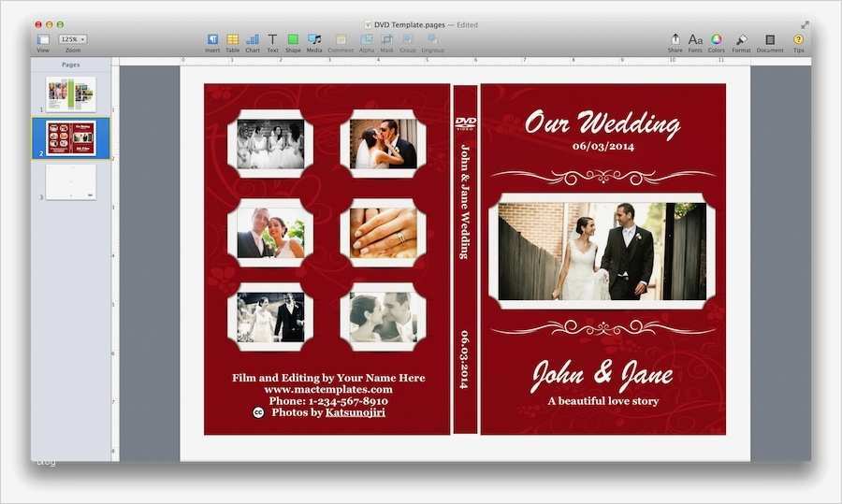The width and height of the screenshot is (842, 504).
Task: Click the www.mactemplates.com text
Action: pos(328,389)
